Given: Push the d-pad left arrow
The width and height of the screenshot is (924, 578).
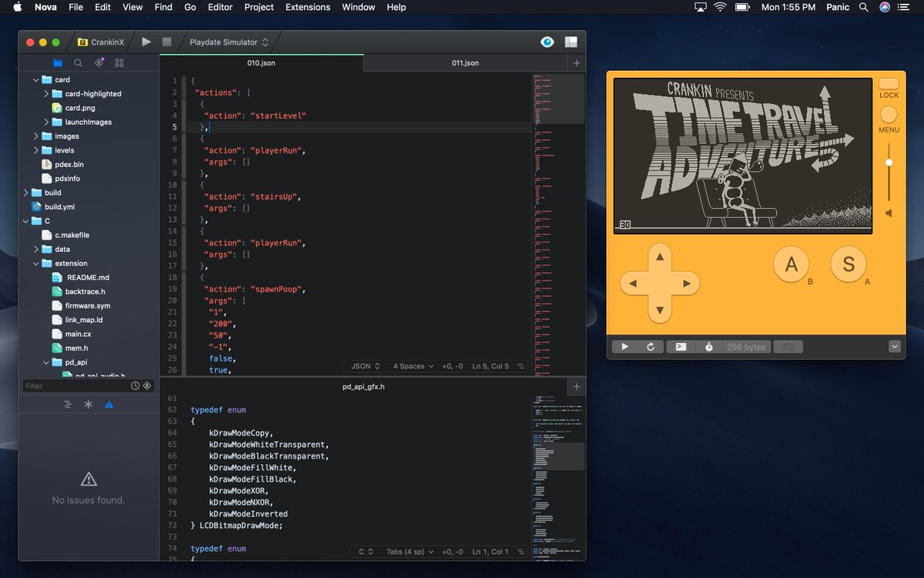Looking at the screenshot, I should coord(633,284).
